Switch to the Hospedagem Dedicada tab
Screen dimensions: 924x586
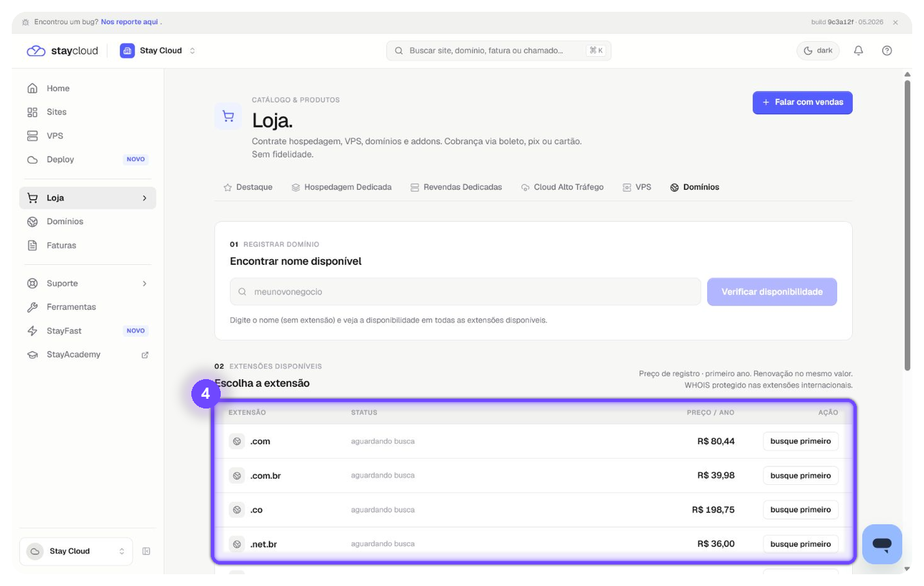(342, 187)
